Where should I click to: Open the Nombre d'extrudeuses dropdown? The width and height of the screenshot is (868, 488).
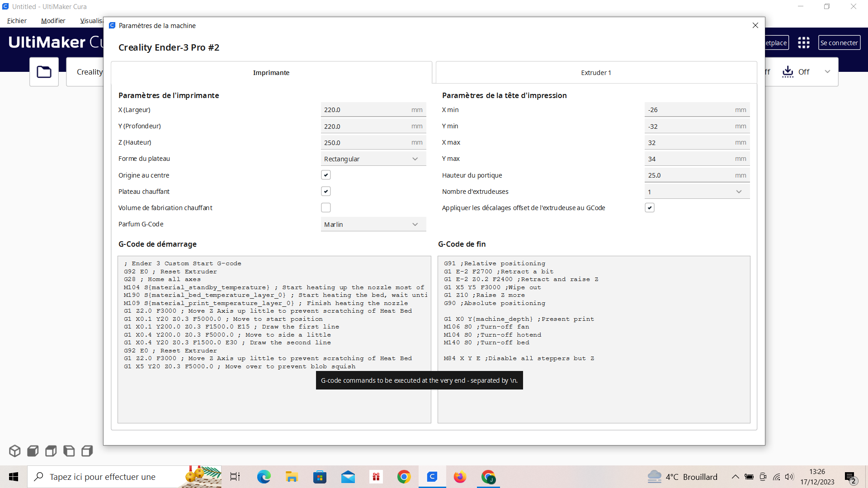697,192
